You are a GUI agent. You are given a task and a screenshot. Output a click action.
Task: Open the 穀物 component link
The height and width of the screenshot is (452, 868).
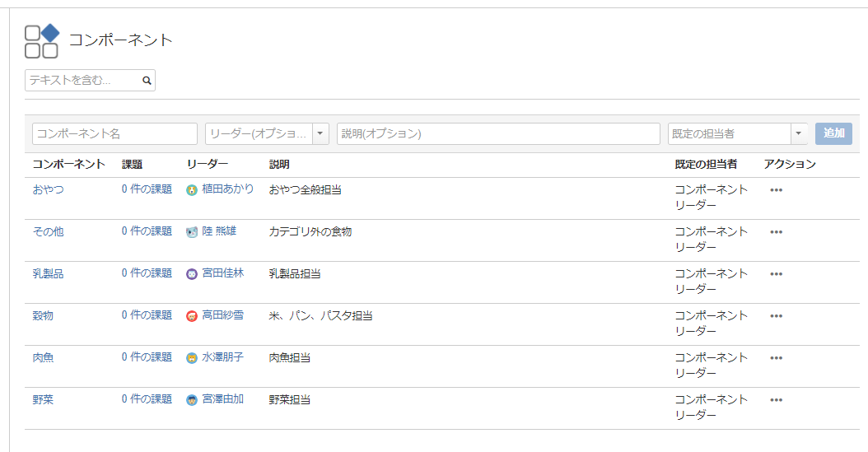pyautogui.click(x=43, y=316)
